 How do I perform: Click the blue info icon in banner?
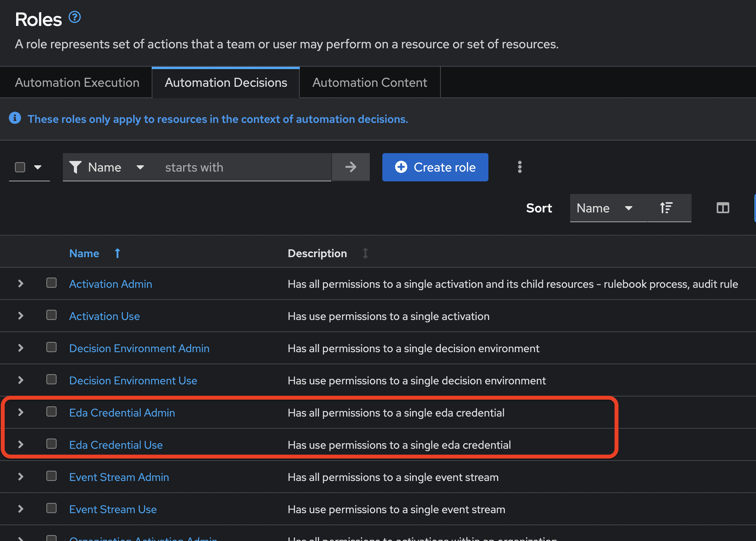click(15, 118)
